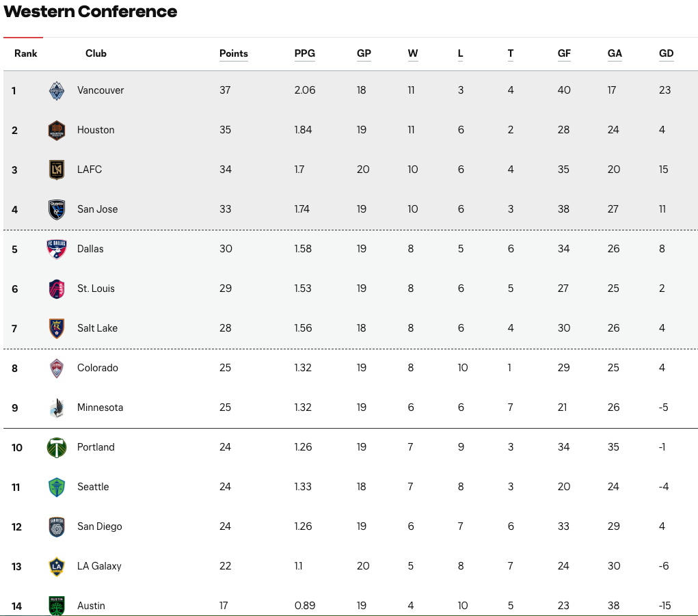Open the St. Louis City crest icon
698x616 pixels.
[x=57, y=289]
